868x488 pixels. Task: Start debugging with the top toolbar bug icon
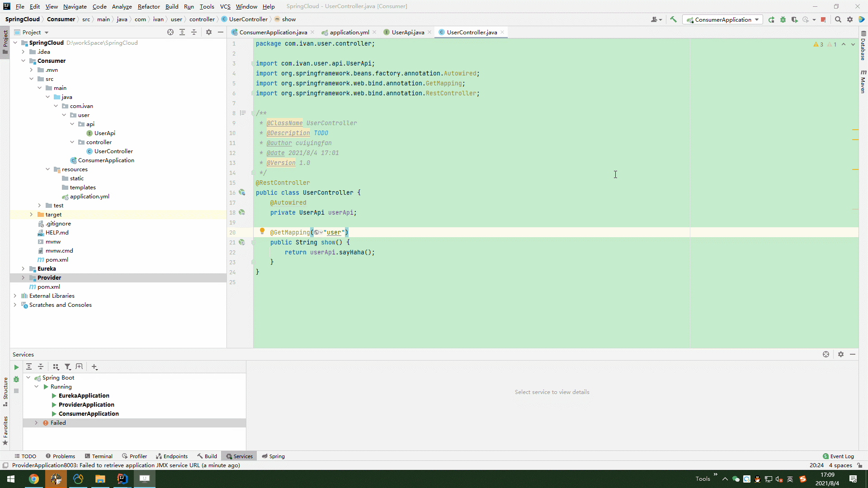coord(783,19)
